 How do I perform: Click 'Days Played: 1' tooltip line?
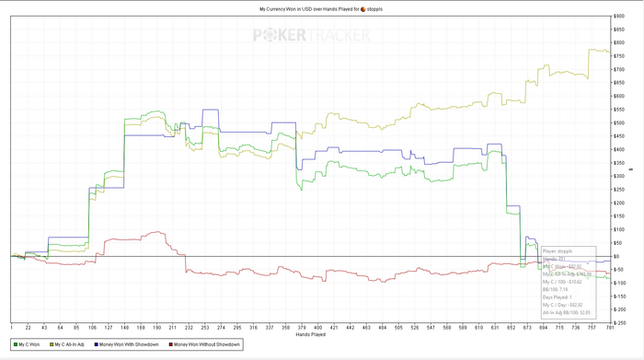coord(558,297)
